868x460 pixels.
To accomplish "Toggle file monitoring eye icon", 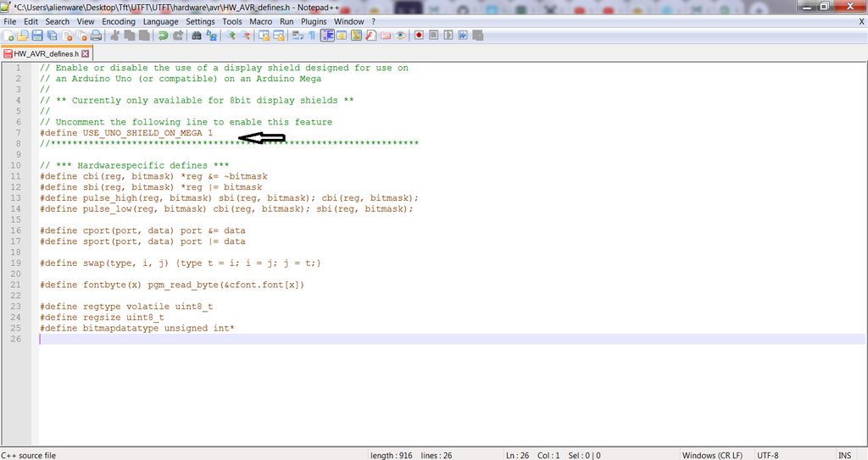I will point(400,36).
